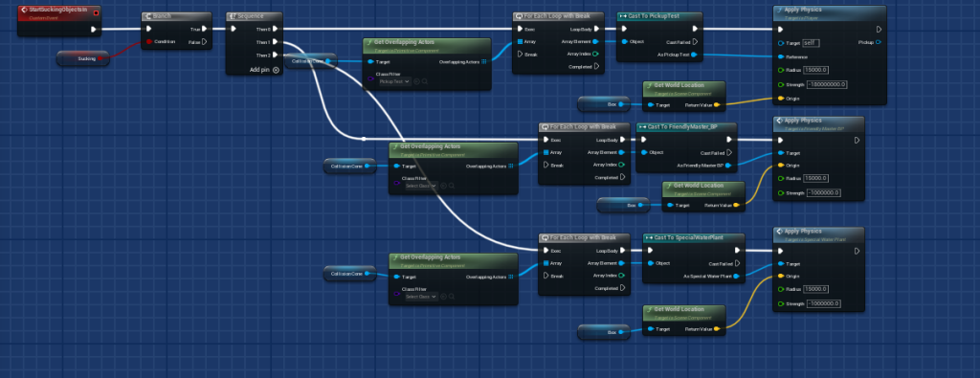
Task: Click the self Target field on top Apply Physics
Action: pos(812,43)
